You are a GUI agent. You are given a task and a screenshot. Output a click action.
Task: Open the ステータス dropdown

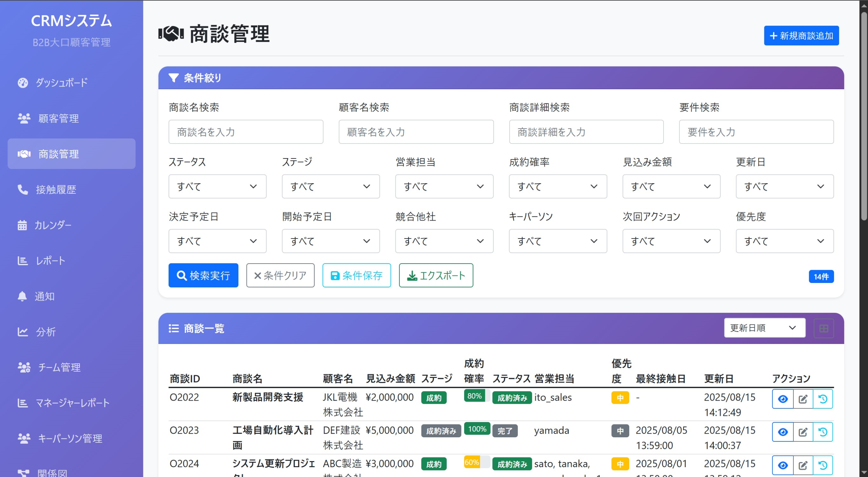coord(217,186)
